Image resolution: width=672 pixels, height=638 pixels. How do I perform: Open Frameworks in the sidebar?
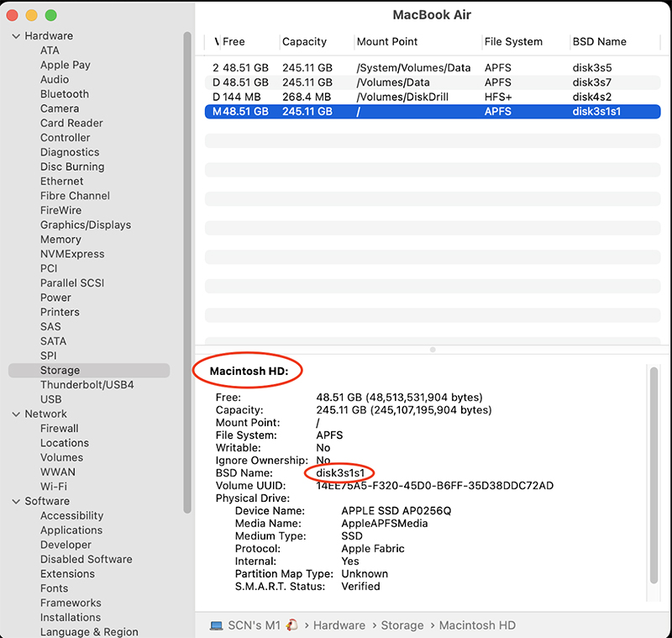[x=71, y=604]
